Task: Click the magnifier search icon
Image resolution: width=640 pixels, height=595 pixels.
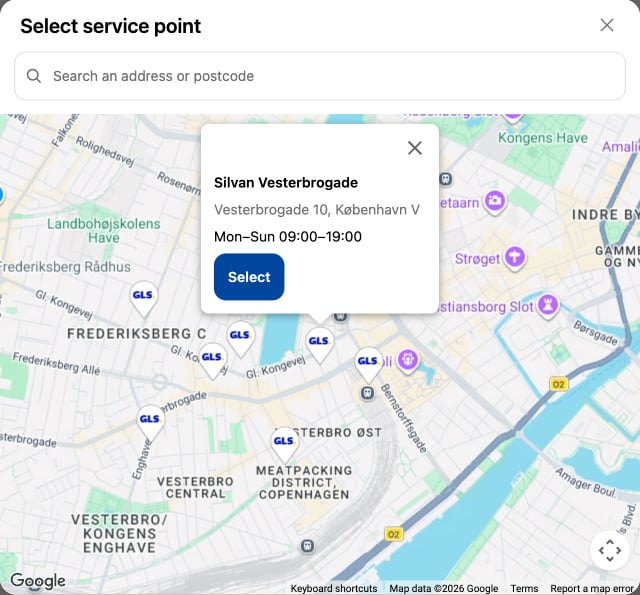Action: click(34, 76)
